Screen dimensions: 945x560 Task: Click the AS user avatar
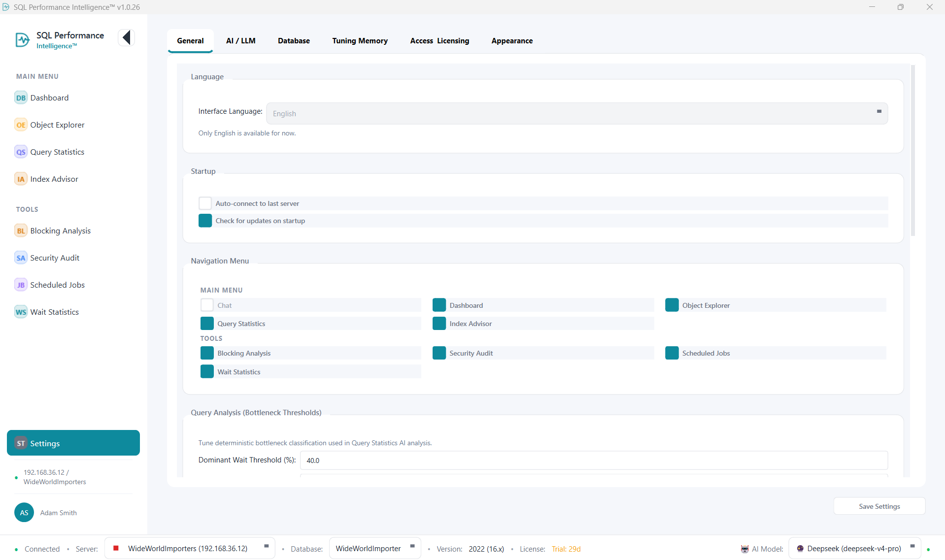click(24, 513)
